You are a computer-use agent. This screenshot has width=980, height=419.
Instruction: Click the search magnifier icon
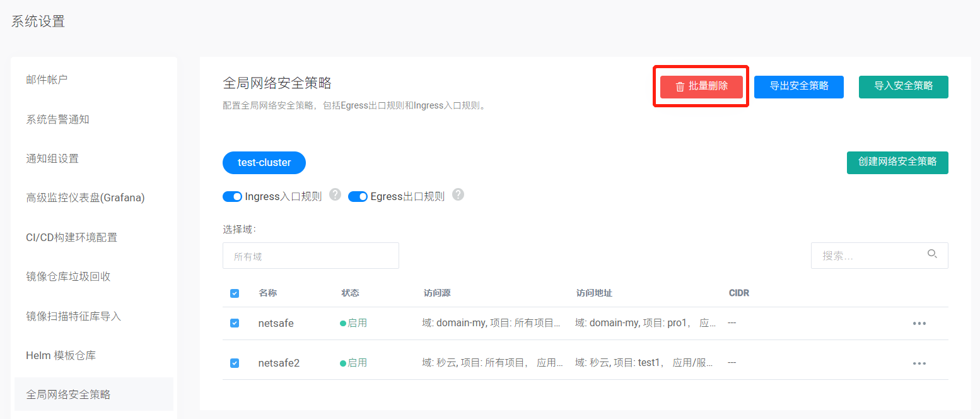[x=931, y=254]
